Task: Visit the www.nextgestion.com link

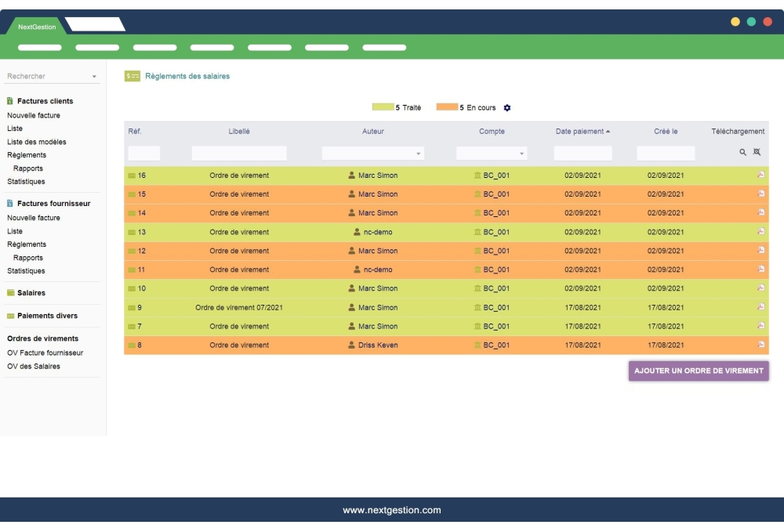Action: point(392,509)
